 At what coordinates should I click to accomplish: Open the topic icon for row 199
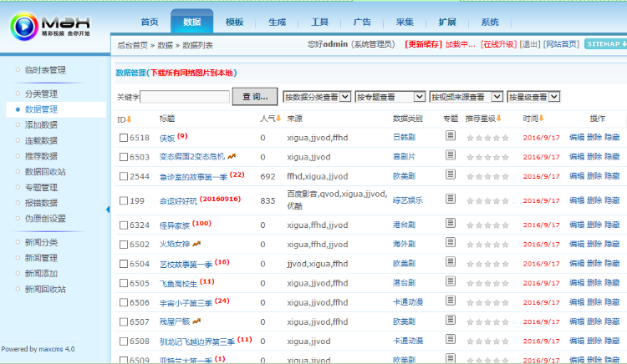pos(451,199)
